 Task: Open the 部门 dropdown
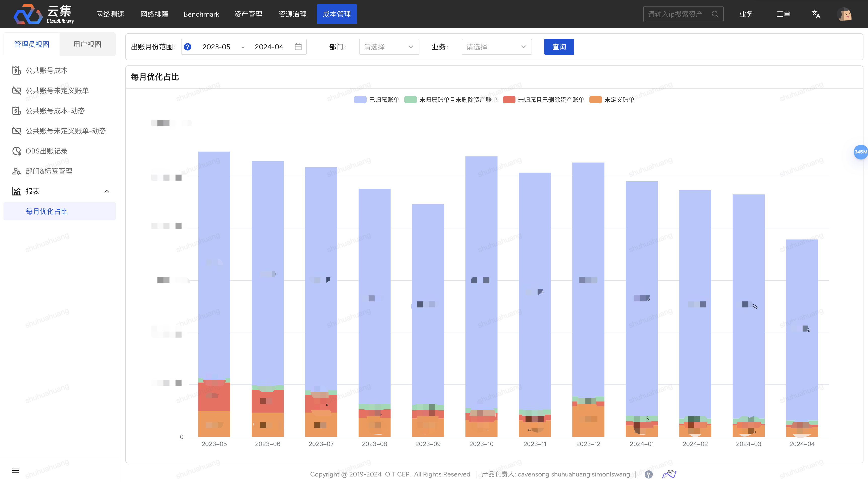point(388,47)
